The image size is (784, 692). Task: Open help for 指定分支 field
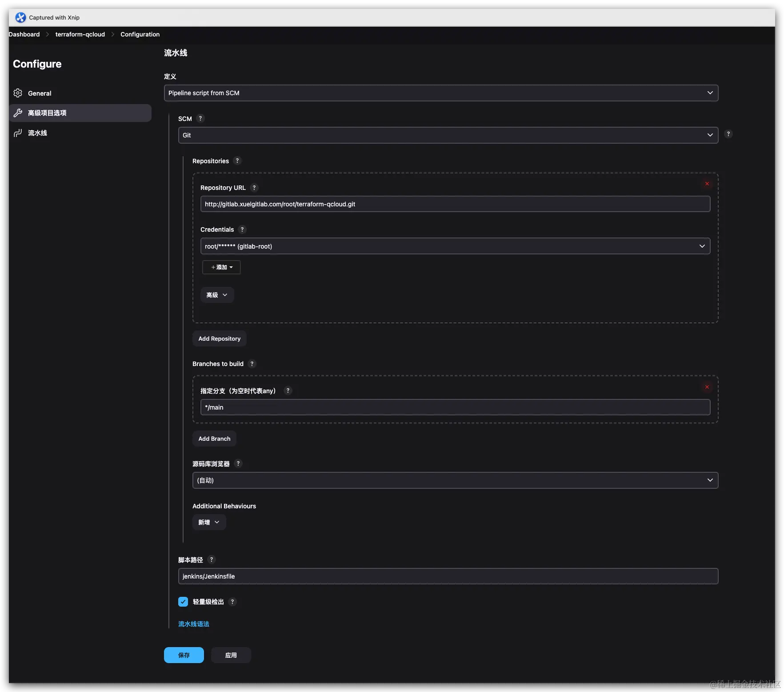click(288, 390)
